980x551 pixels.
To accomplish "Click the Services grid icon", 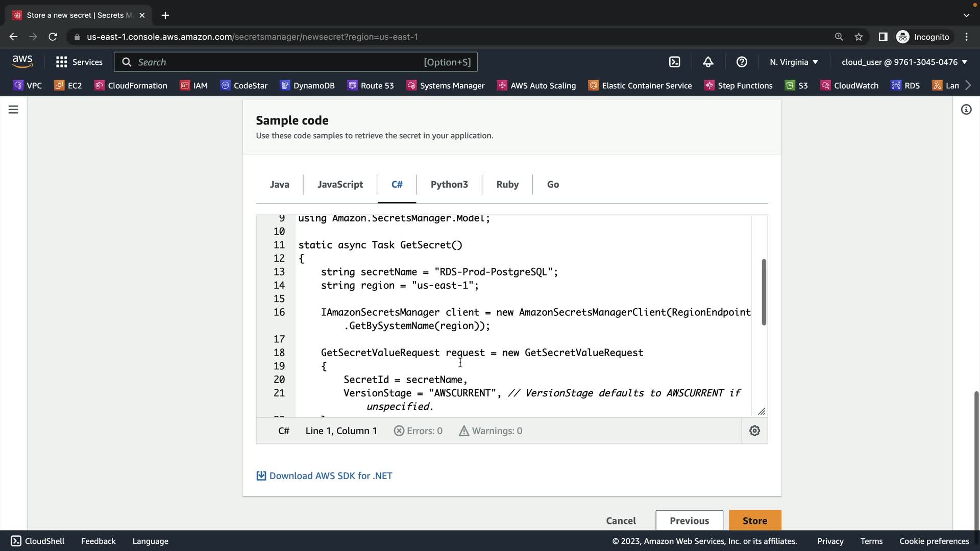I will 62,62.
